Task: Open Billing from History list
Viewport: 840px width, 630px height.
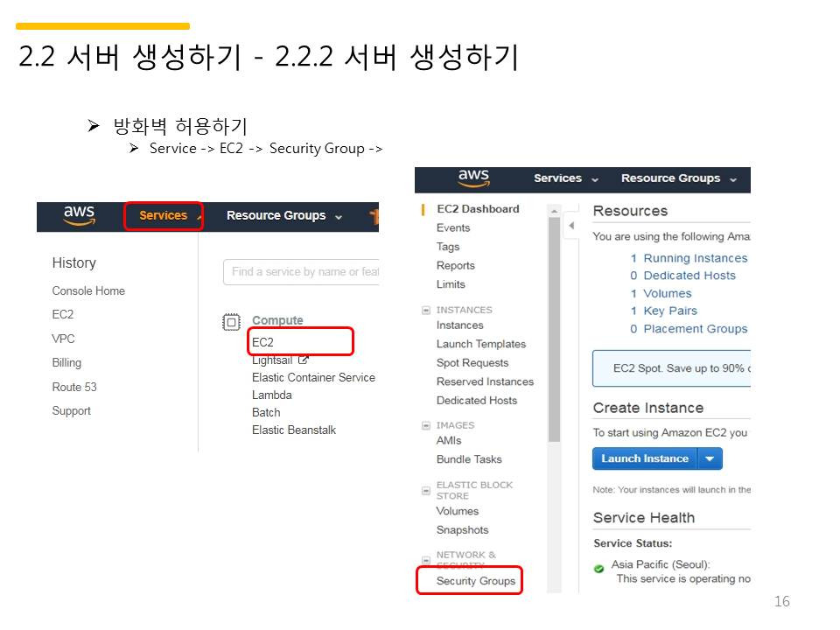Action: (66, 362)
